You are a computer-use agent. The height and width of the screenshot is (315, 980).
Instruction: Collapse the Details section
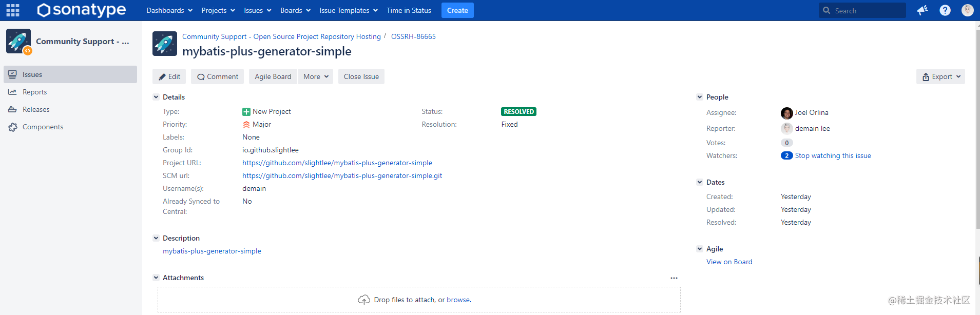point(156,97)
